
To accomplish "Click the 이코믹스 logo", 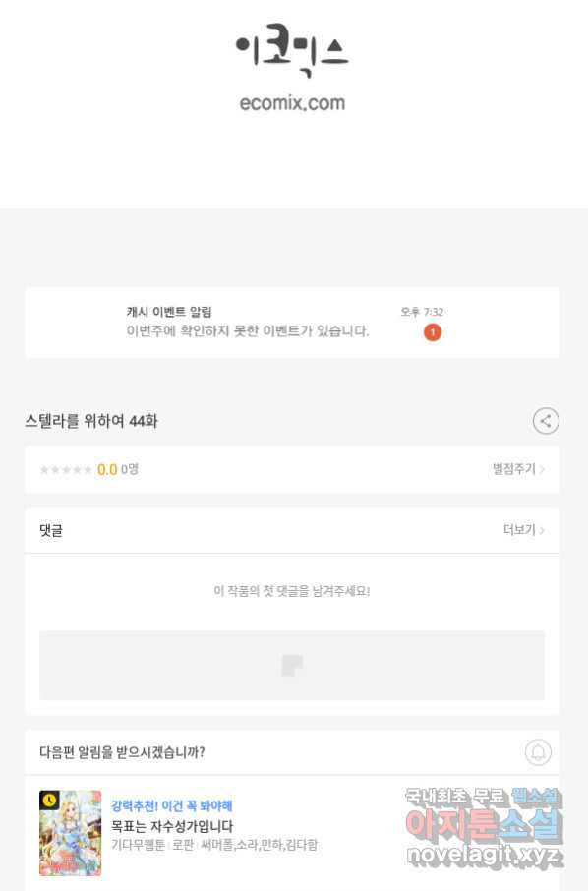I will (292, 50).
